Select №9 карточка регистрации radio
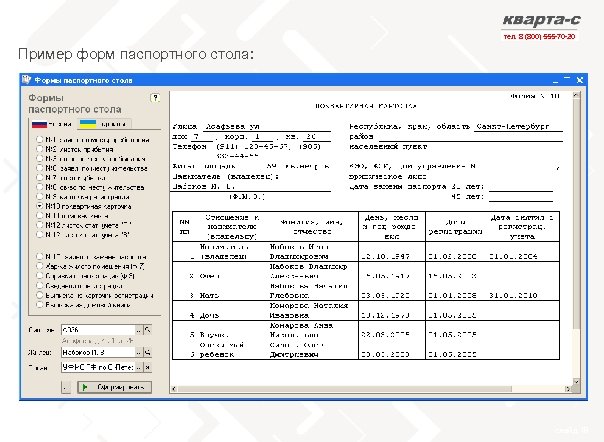This screenshot has width=604, height=442. [39, 197]
